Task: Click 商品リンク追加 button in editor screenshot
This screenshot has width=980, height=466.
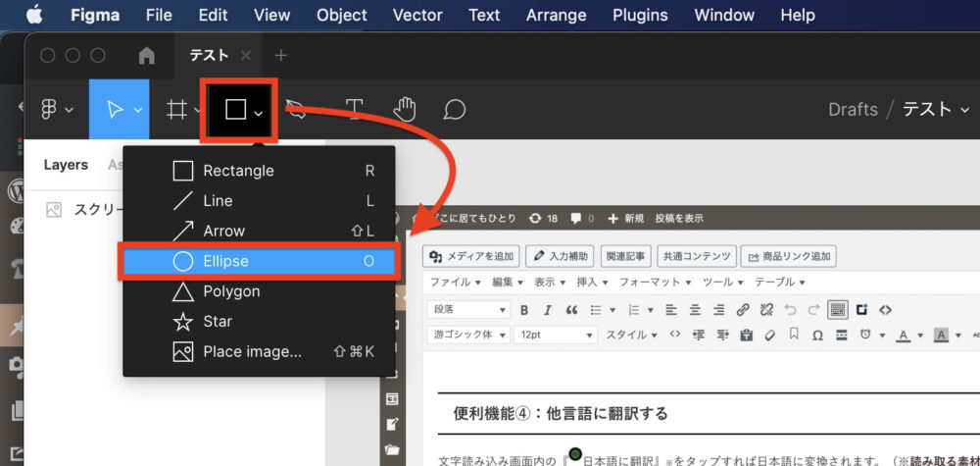Action: 789,256
